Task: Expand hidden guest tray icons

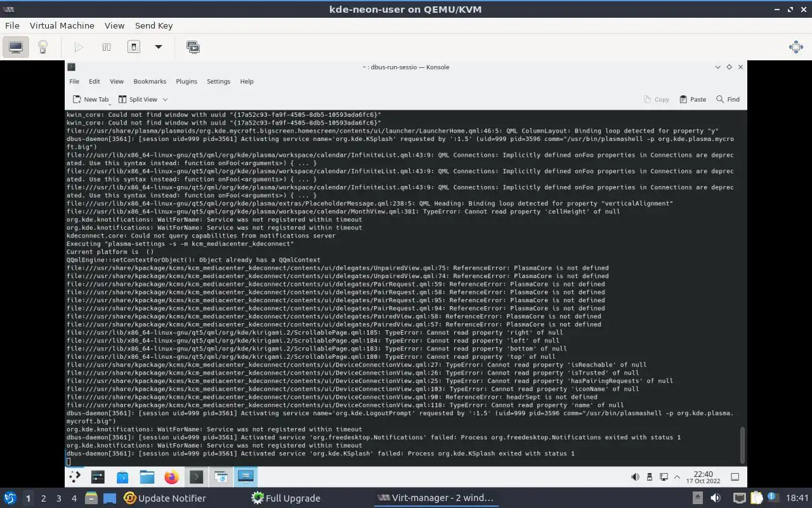Action: point(677,477)
